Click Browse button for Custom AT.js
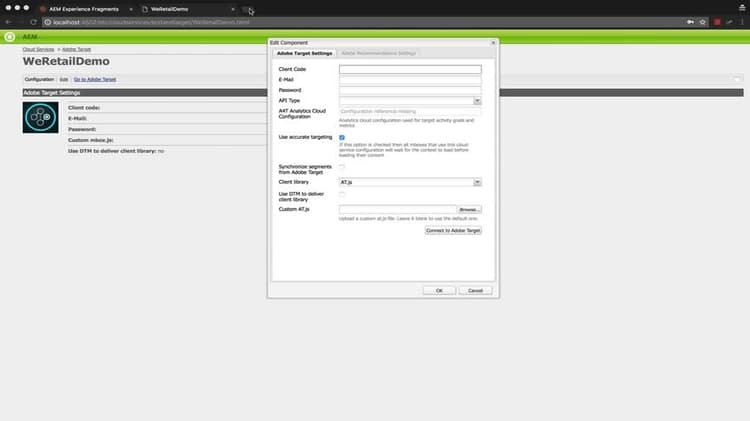750x421 pixels. click(x=469, y=210)
